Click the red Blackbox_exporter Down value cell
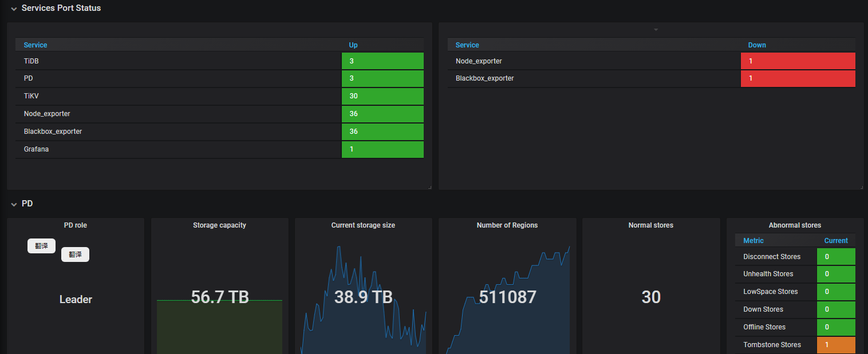868x354 pixels. [x=798, y=78]
